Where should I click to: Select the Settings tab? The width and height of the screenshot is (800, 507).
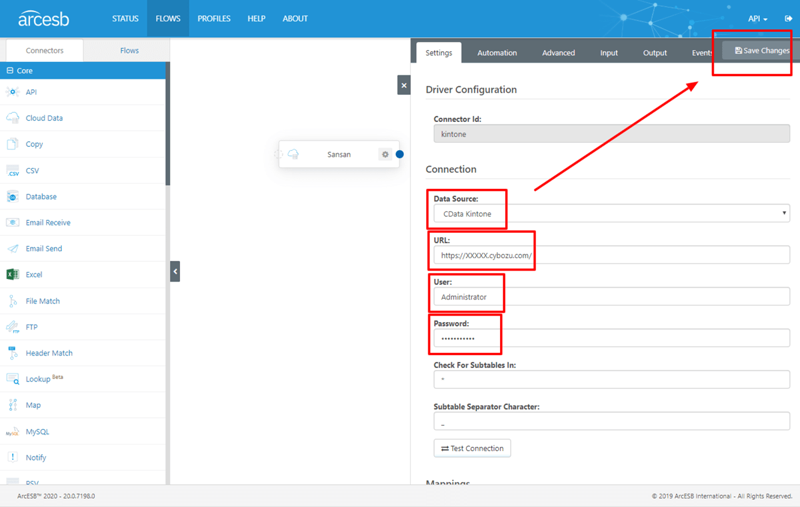(x=439, y=53)
